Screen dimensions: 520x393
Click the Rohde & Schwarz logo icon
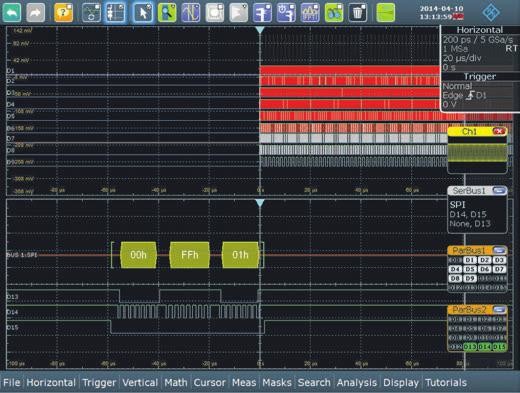(x=491, y=12)
